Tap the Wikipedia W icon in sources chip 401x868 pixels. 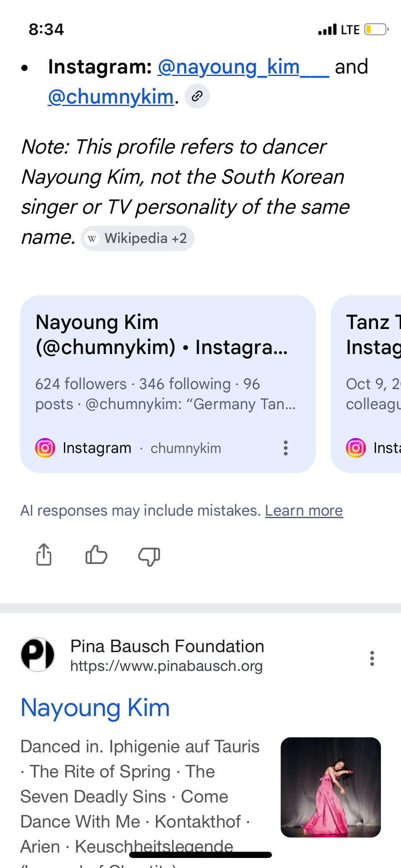[x=92, y=238]
